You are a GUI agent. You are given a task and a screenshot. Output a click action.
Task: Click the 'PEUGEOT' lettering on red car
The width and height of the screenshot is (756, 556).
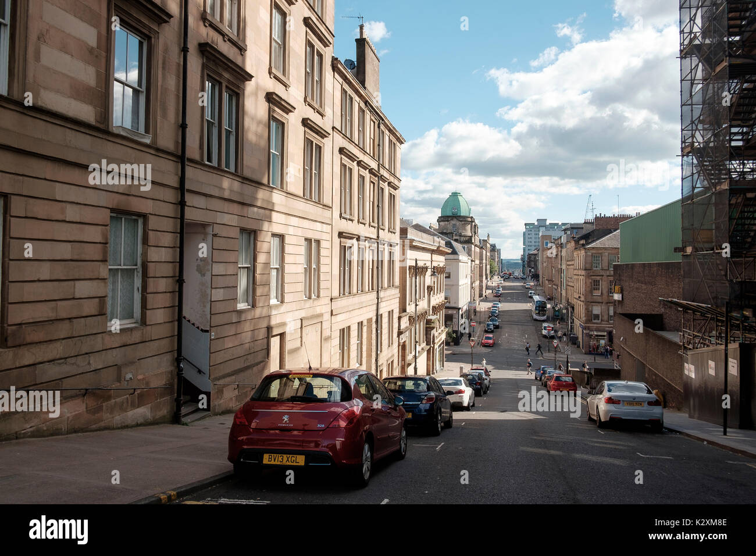click(x=286, y=426)
